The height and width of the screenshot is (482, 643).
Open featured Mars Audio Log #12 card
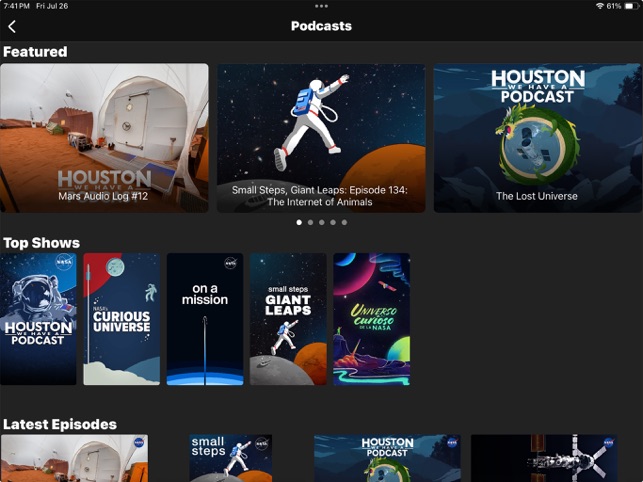(104, 138)
